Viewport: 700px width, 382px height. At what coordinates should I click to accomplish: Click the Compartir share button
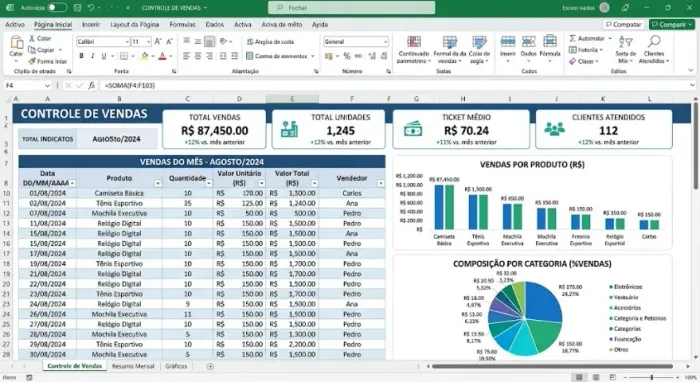[x=672, y=25]
